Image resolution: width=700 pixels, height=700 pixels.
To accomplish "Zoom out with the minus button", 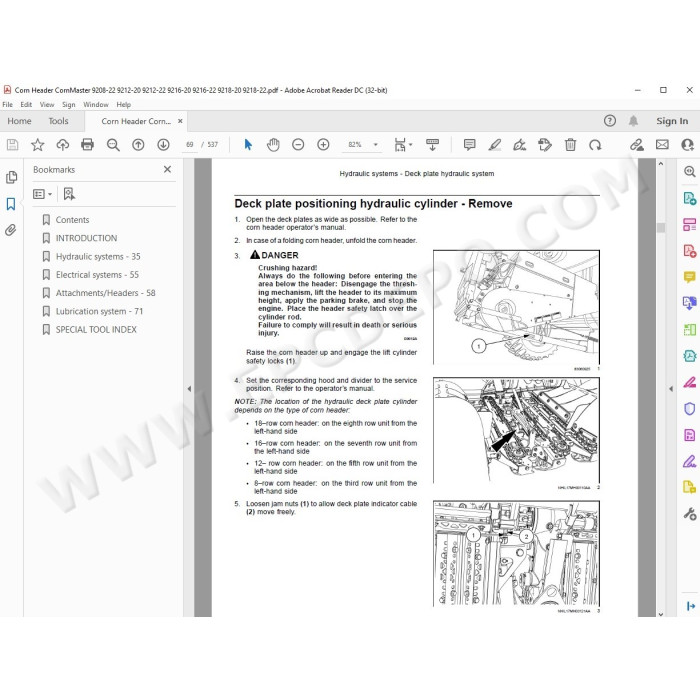I will click(x=298, y=145).
